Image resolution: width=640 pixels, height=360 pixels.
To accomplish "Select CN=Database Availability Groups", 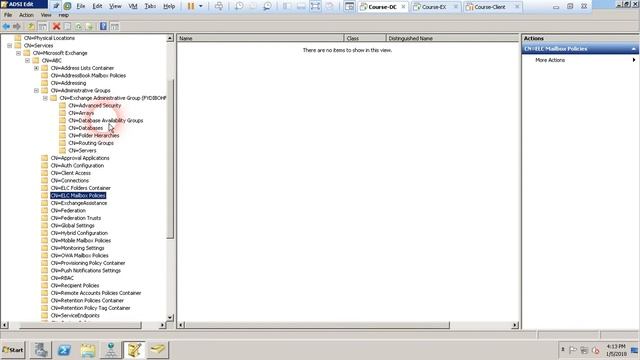I will [106, 120].
